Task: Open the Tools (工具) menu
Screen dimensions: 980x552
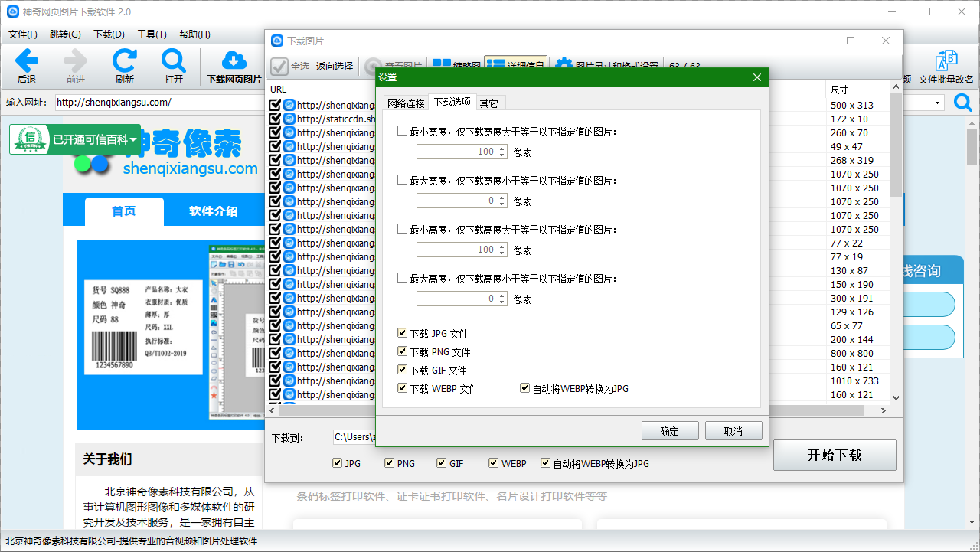Action: click(152, 34)
